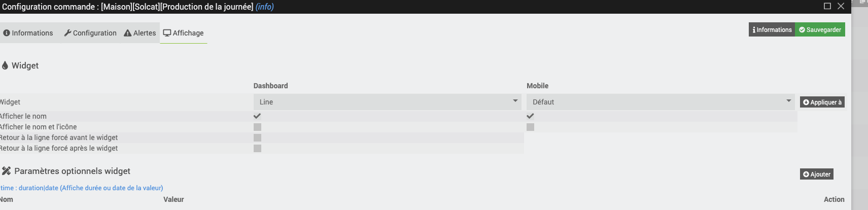
Task: Uncheck the Mobile 'Afficher le nom' checkbox
Action: 530,116
